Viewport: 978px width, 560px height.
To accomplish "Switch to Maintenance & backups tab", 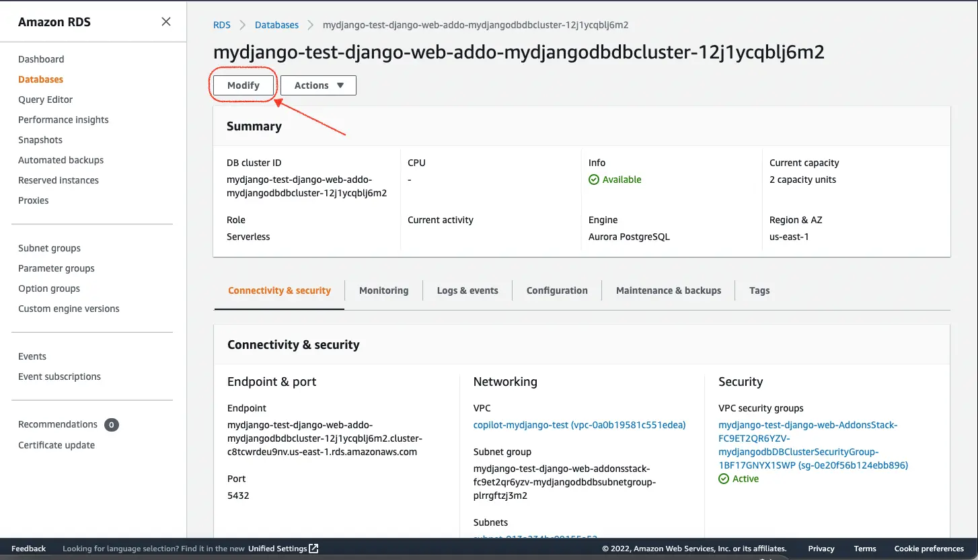I will coord(669,290).
